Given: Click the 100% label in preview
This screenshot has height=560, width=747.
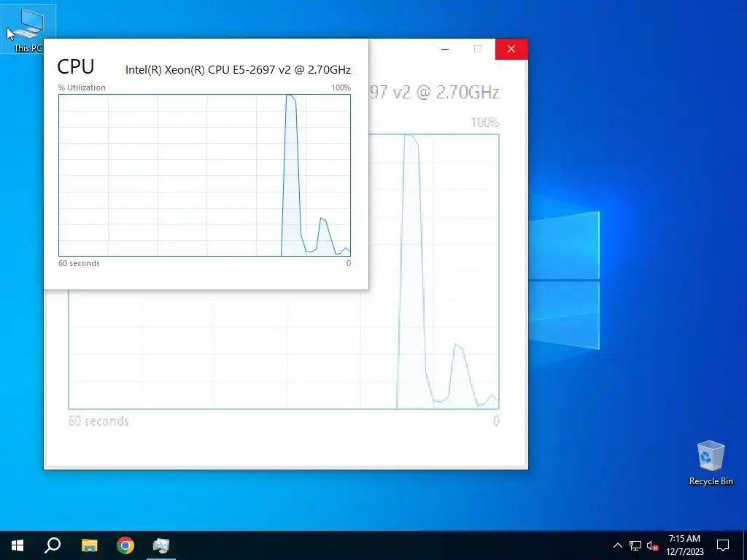Looking at the screenshot, I should (x=341, y=87).
